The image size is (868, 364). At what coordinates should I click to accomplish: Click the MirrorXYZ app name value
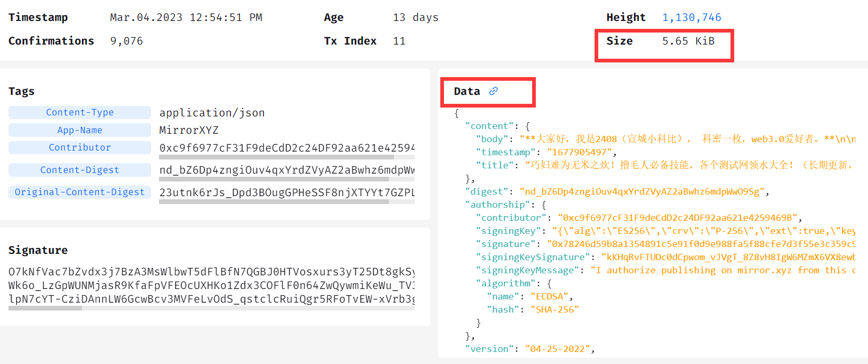pyautogui.click(x=189, y=130)
